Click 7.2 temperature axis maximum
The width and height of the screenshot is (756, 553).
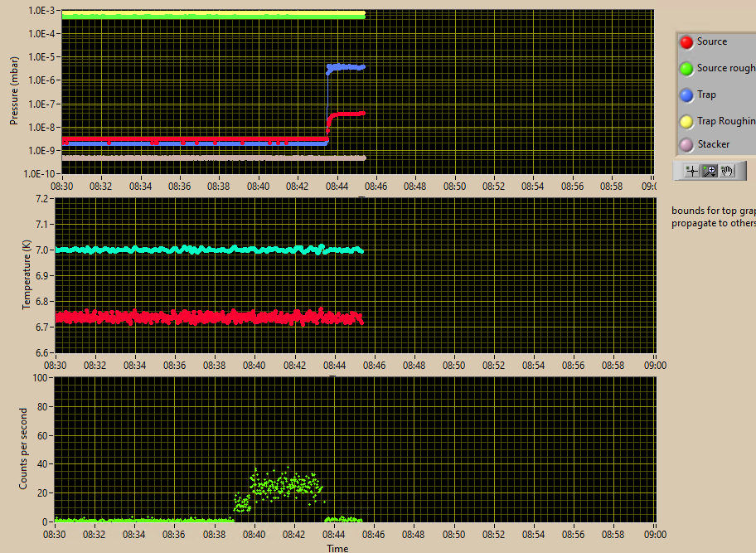pos(41,199)
